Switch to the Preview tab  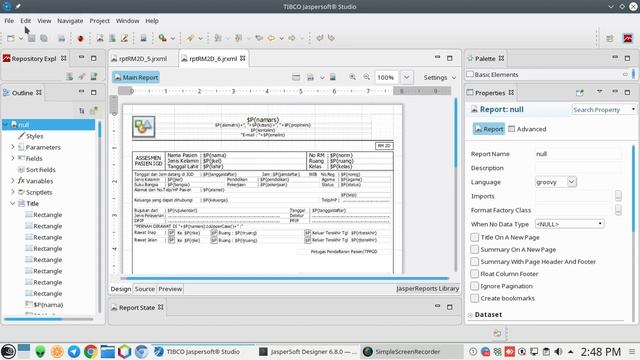[x=170, y=289]
